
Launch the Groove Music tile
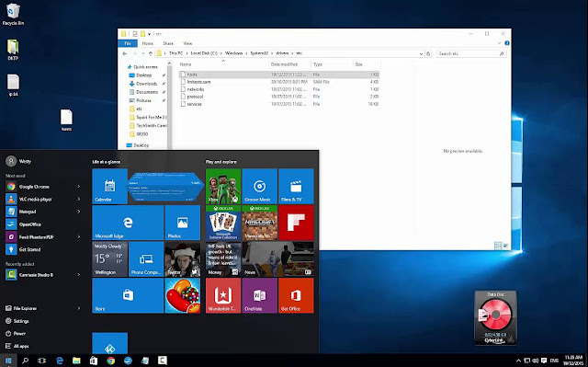pos(259,186)
